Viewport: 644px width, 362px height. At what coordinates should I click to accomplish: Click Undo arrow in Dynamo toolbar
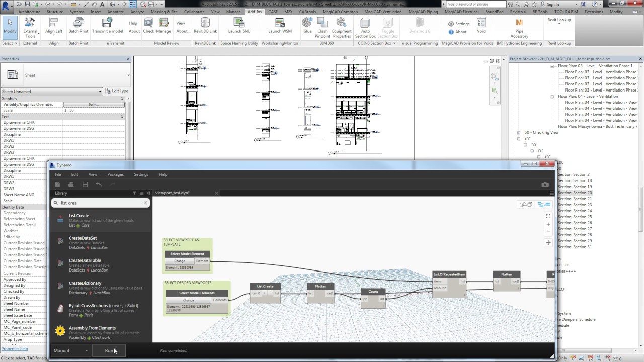98,185
